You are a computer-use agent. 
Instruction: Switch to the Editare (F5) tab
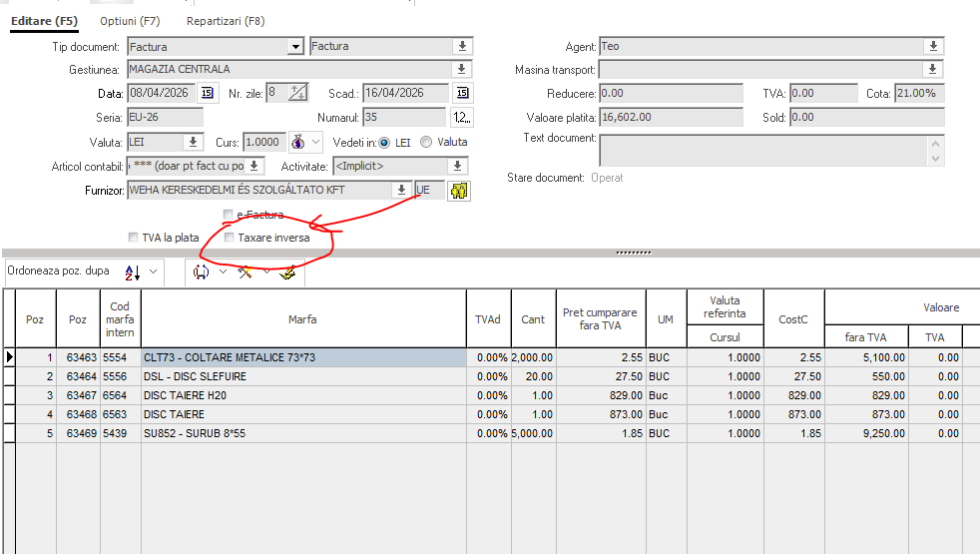coord(44,21)
